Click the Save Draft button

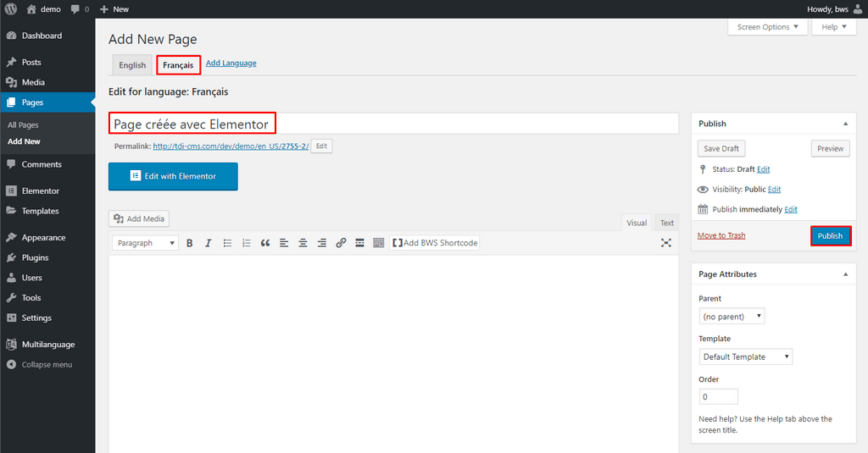pyautogui.click(x=721, y=149)
